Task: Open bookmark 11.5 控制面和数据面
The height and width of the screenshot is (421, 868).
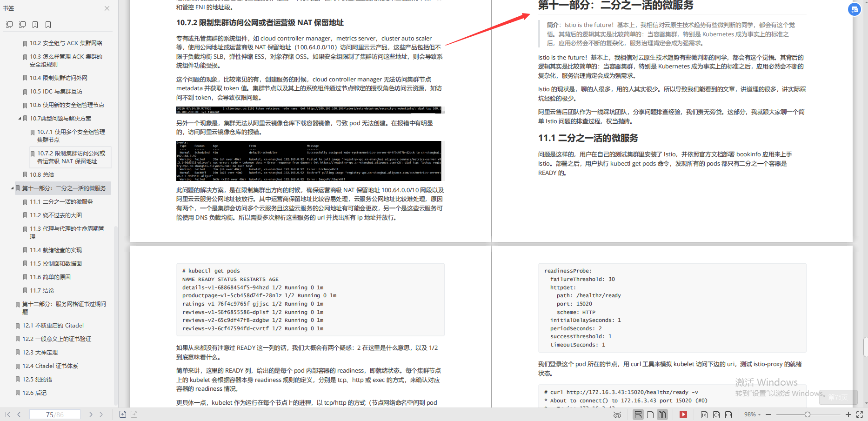Action: tap(56, 264)
